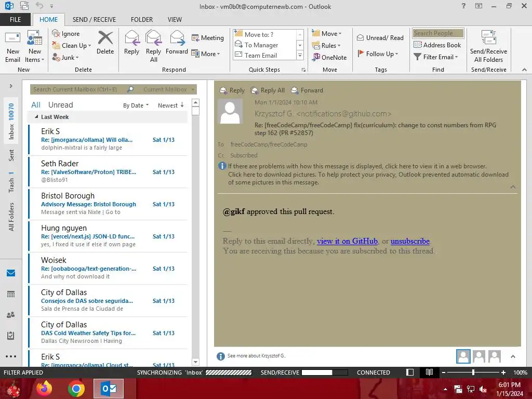Open the Current Mailbox scope dropdown
Image resolution: width=532 pixels, height=399 pixels.
pos(169,89)
